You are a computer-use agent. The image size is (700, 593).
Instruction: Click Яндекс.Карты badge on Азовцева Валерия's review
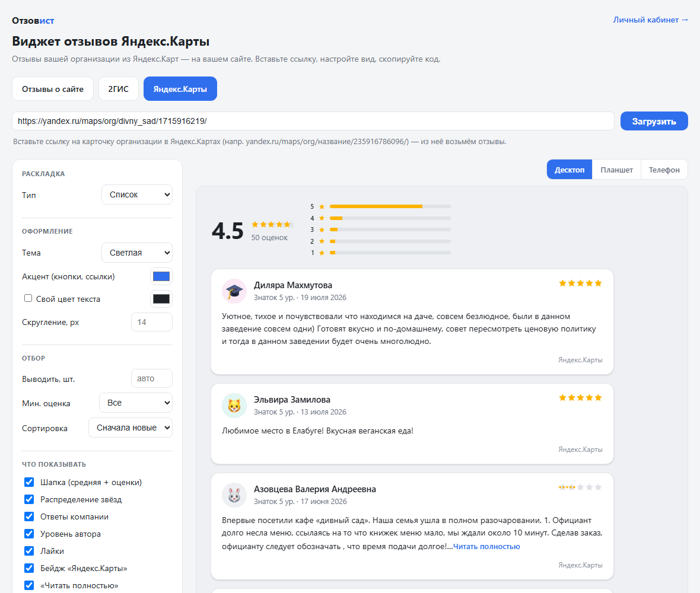(x=580, y=565)
